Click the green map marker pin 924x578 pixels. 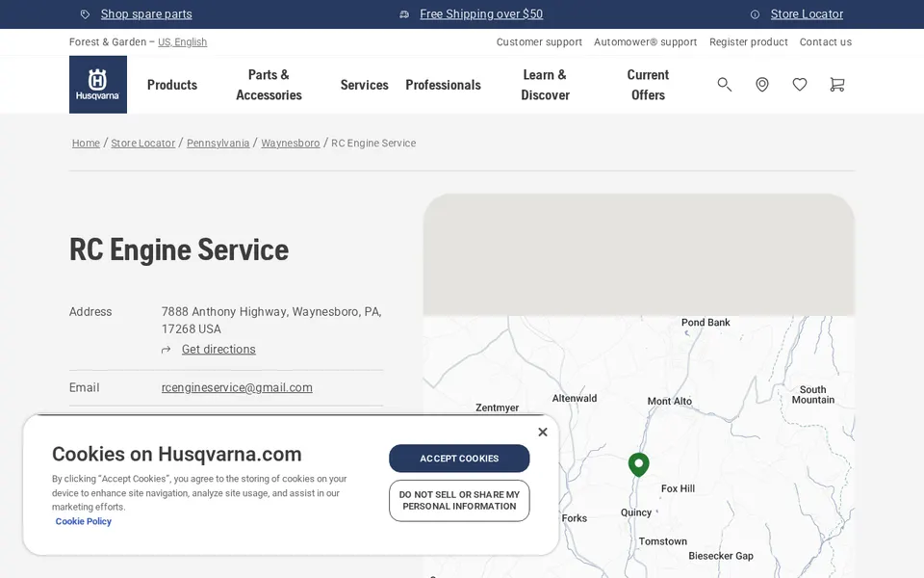(x=639, y=464)
